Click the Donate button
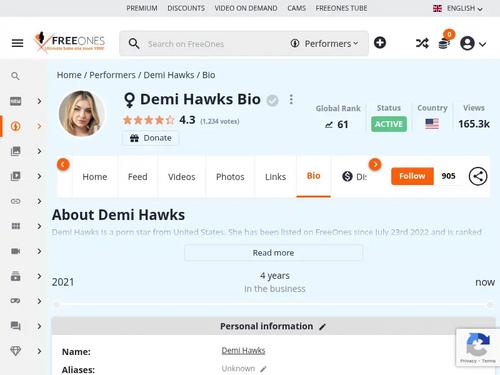 [x=151, y=138]
